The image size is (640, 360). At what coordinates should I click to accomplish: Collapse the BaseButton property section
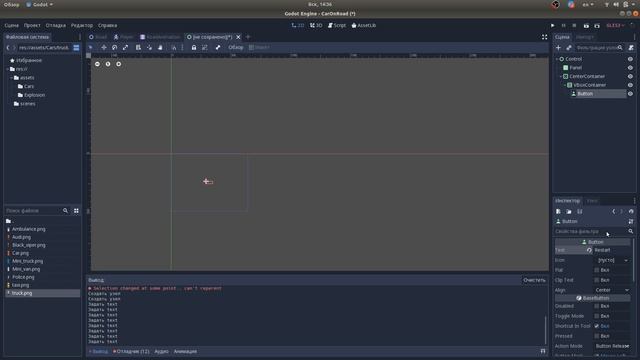(x=592, y=298)
